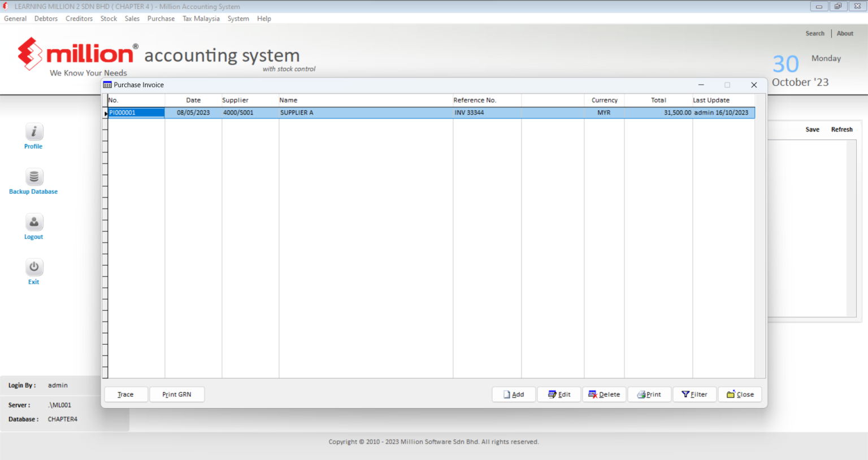Click the Exit power icon
Screen dimensions: 868x460
pyautogui.click(x=33, y=268)
